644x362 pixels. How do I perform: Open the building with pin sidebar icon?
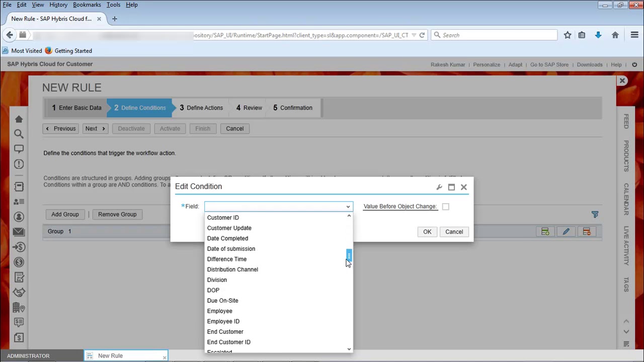(x=19, y=307)
